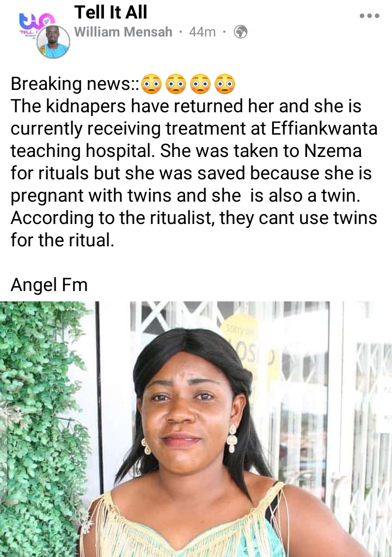Tap the second flushed face emoji
Image resolution: width=392 pixels, height=557 pixels.
[176, 84]
